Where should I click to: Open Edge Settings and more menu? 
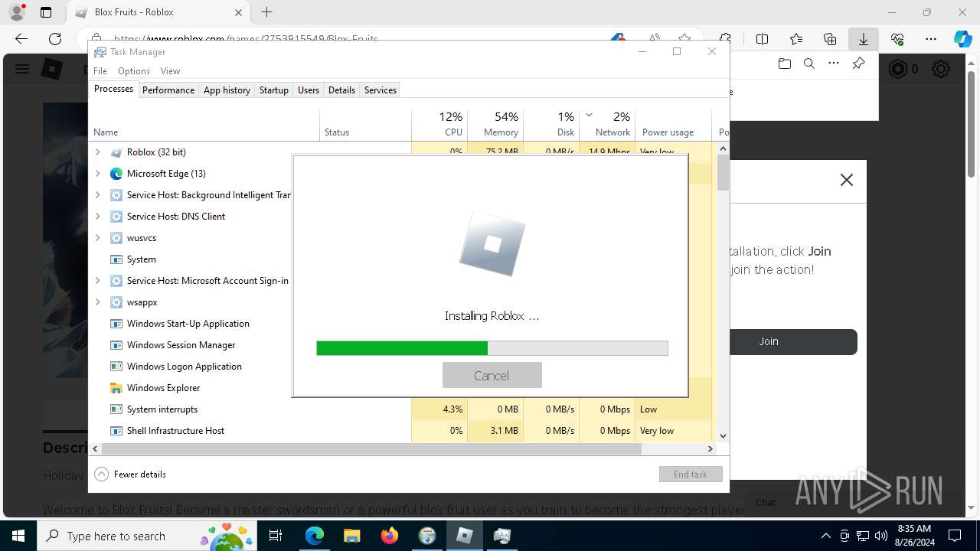[931, 39]
